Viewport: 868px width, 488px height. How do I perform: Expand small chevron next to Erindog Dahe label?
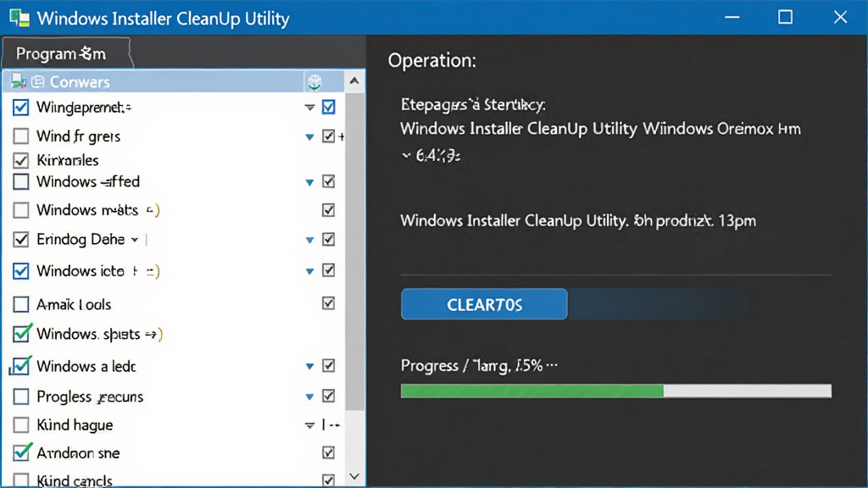click(135, 240)
